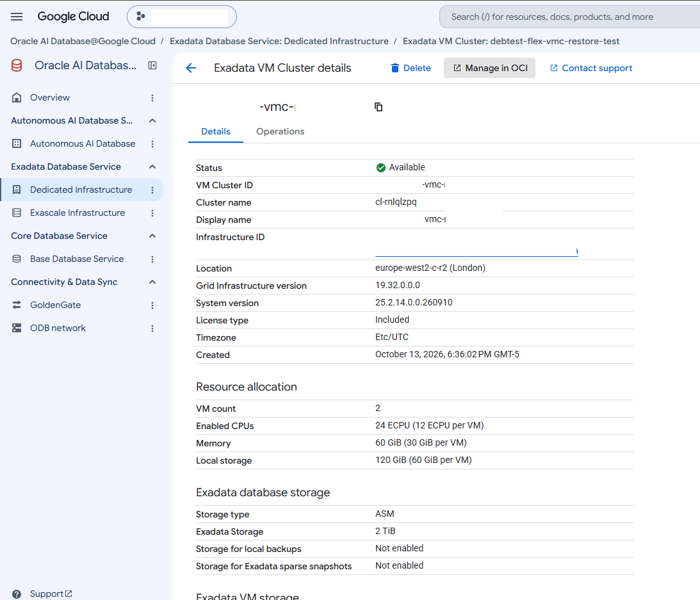This screenshot has width=700, height=600.
Task: Open Base Database Service page
Action: (x=77, y=259)
